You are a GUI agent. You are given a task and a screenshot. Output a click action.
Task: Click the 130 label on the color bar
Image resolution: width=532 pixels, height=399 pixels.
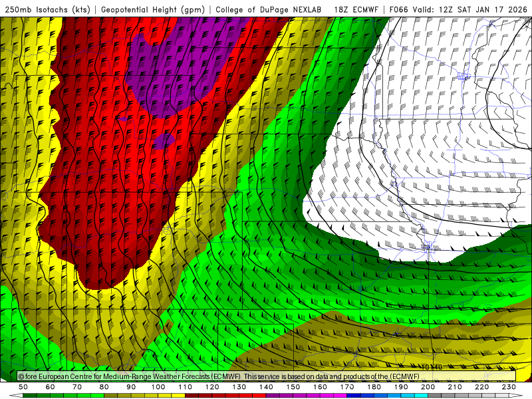point(239,387)
